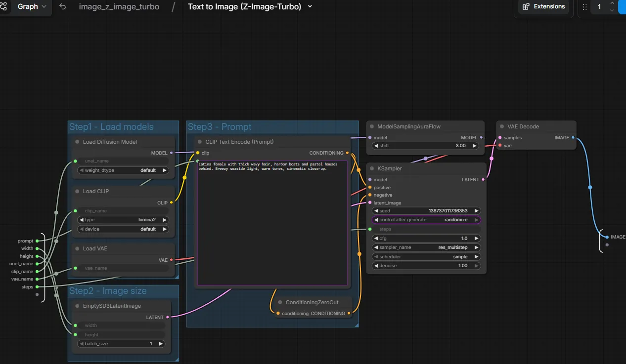
Task: Click the grid handle icon beside the queue counter
Action: (x=584, y=7)
